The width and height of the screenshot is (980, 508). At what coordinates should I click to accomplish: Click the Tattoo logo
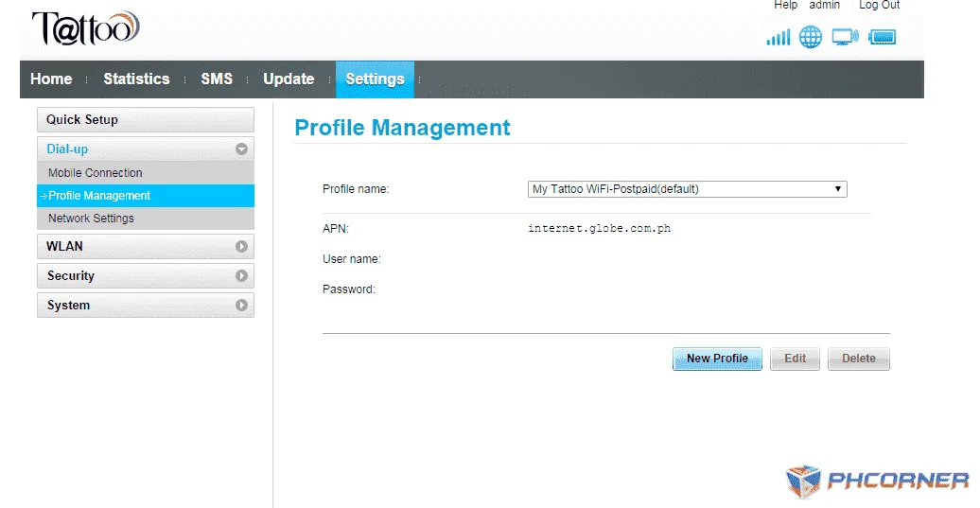pyautogui.click(x=86, y=28)
